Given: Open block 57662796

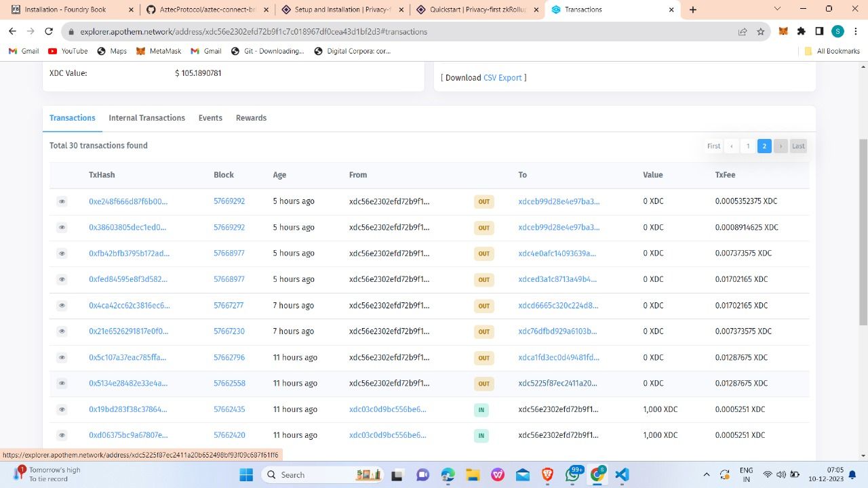Looking at the screenshot, I should pos(229,357).
